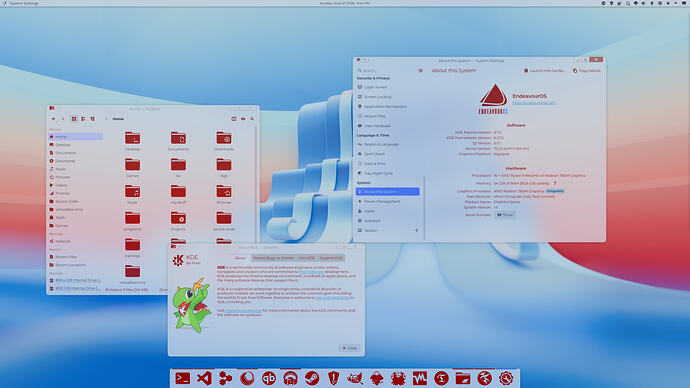Open the Music folder in Dolphin grid
This screenshot has height=388, width=690.
pyautogui.click(x=132, y=194)
